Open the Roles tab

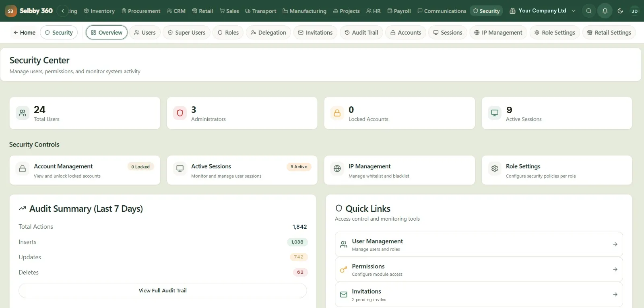tap(228, 33)
